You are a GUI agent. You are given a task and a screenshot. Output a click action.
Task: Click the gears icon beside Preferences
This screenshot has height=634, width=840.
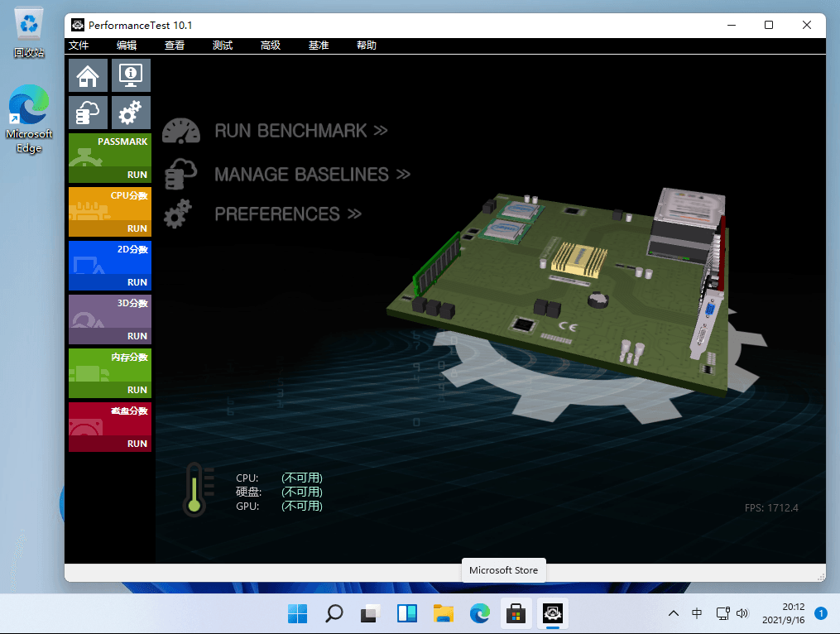178,214
